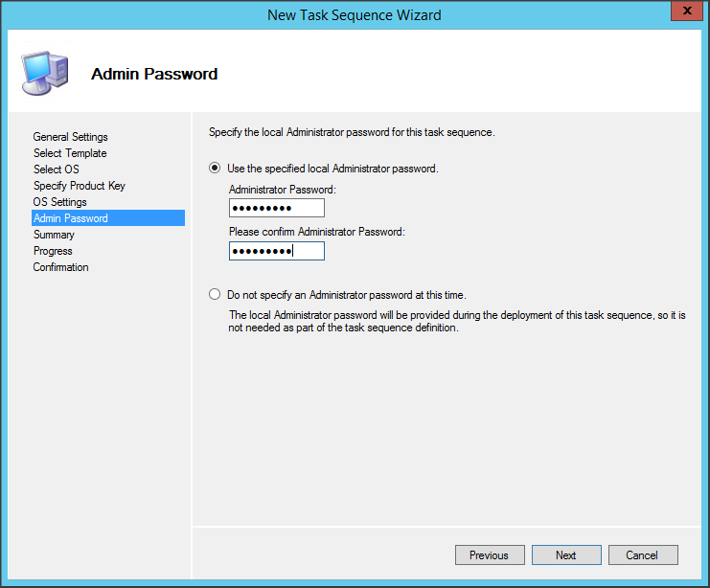Open the Select Template step
710x588 pixels.
coord(70,153)
